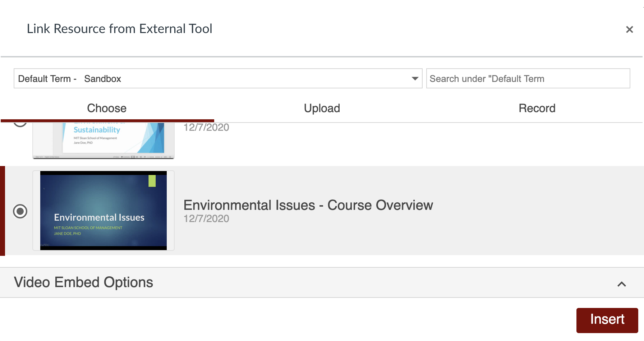Image resolution: width=644 pixels, height=341 pixels.
Task: Select the Environmental Issues video radio button
Action: coord(20,211)
